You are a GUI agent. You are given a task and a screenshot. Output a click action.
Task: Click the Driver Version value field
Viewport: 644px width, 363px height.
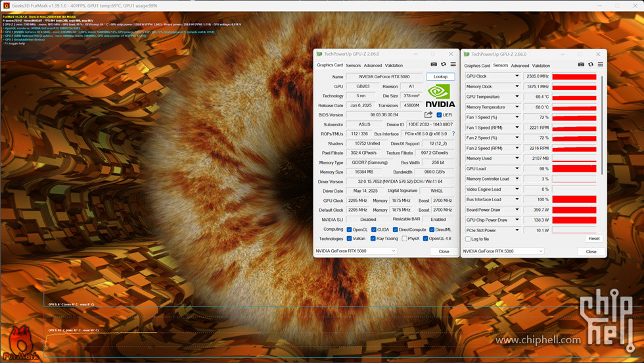tap(400, 181)
